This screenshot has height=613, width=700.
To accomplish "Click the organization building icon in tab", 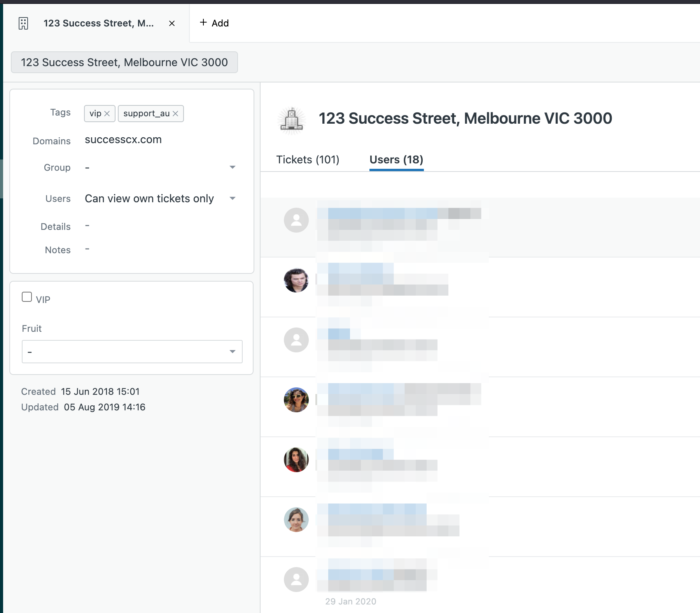I will (23, 23).
